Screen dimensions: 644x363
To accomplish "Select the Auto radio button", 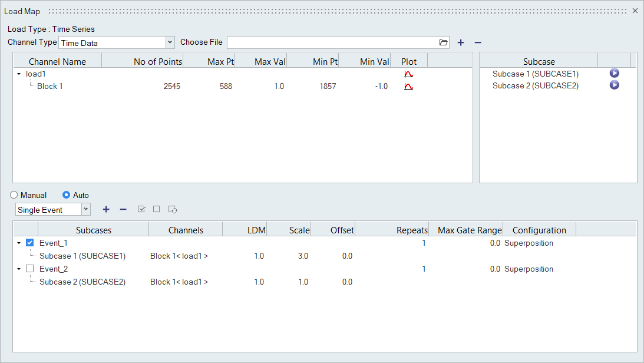I will click(x=67, y=195).
